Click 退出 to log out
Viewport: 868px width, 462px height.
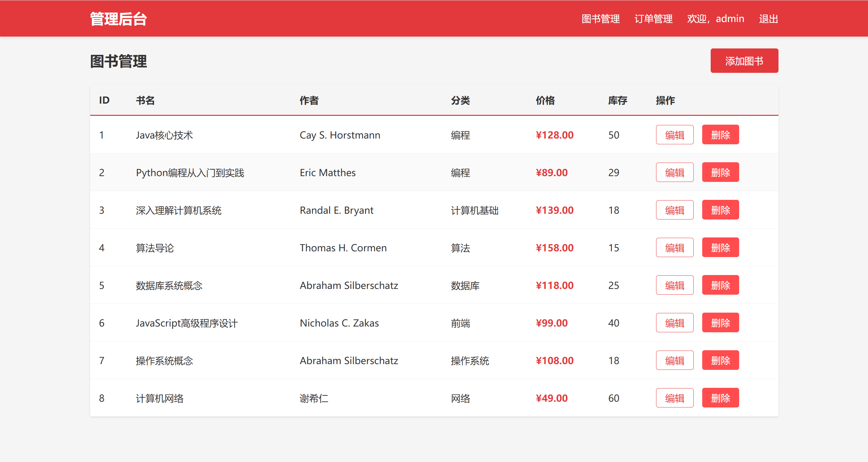tap(768, 19)
